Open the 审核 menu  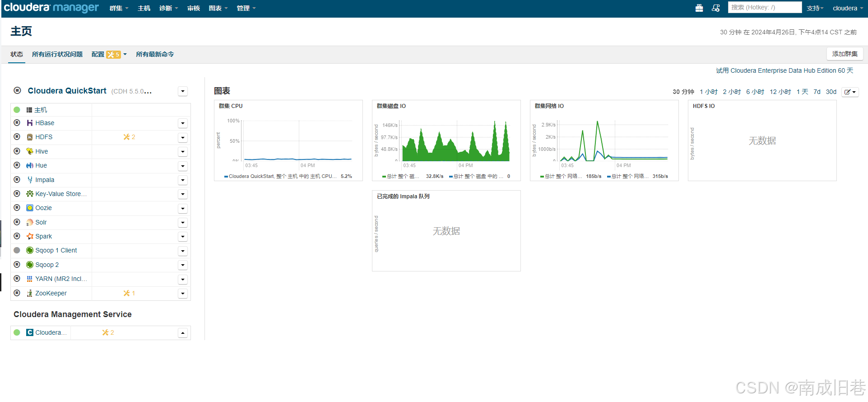pyautogui.click(x=194, y=8)
